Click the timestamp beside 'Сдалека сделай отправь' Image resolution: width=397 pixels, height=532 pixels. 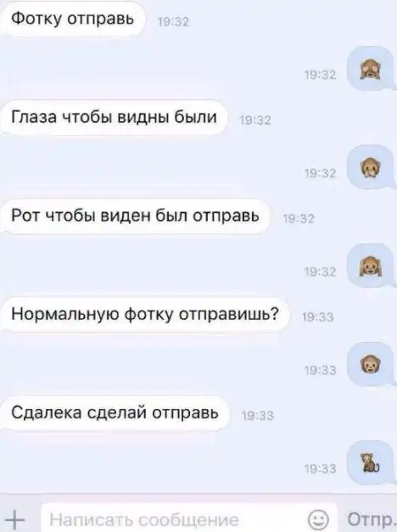coord(258,416)
